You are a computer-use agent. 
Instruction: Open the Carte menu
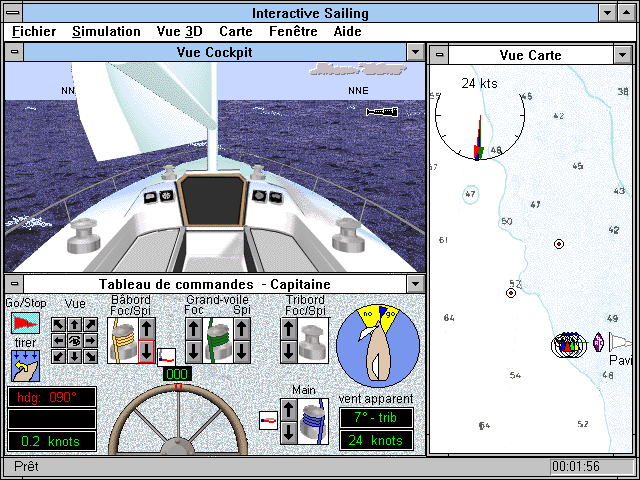(236, 31)
